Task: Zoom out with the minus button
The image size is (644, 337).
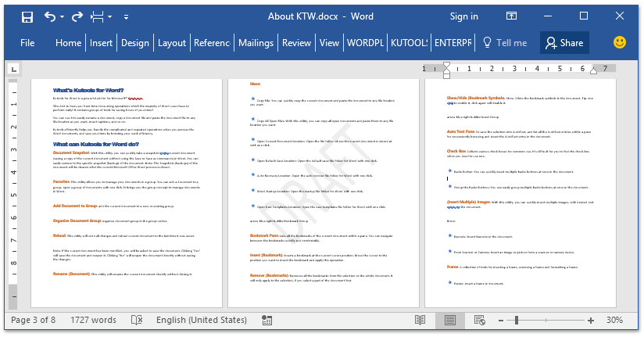Action: coord(501,321)
